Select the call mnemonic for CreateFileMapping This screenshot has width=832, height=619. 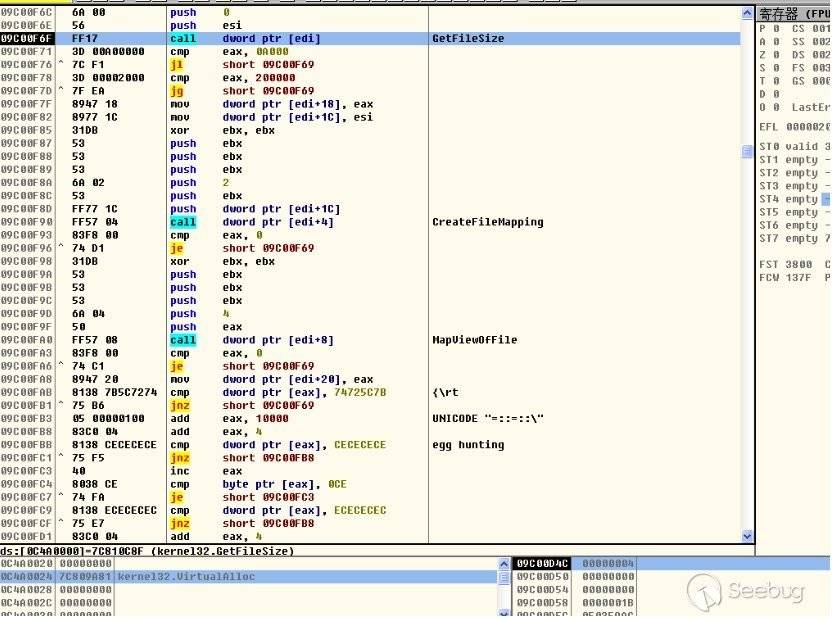pos(183,222)
